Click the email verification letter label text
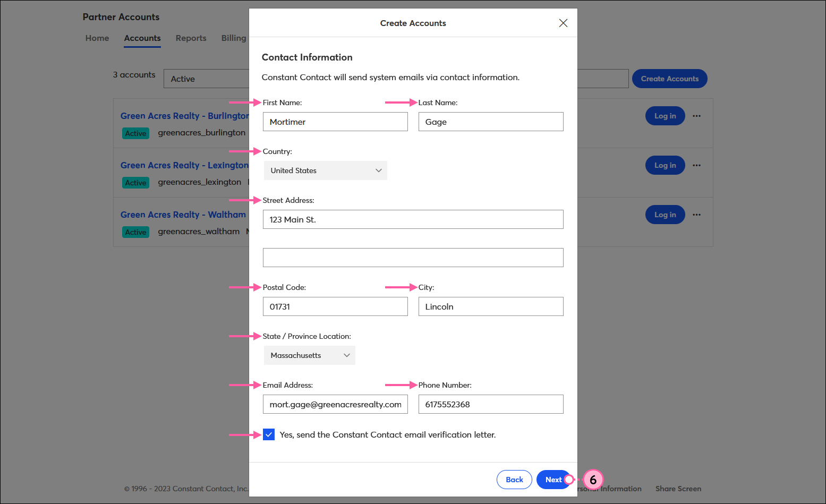Viewport: 826px width, 504px height. 388,434
